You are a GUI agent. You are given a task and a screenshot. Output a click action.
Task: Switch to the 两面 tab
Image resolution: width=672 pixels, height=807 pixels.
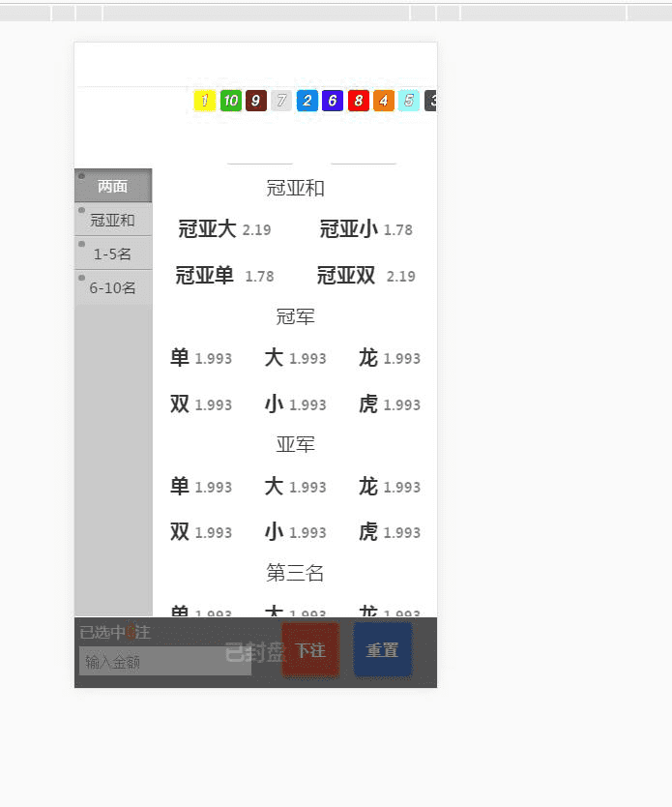click(x=113, y=185)
